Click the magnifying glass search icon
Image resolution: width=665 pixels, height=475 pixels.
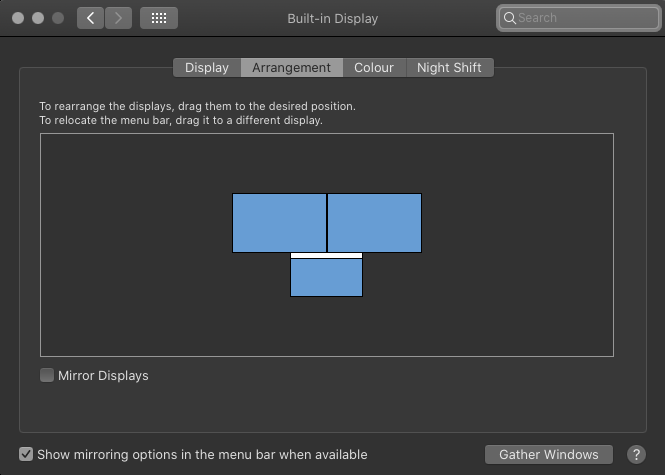[x=510, y=18]
